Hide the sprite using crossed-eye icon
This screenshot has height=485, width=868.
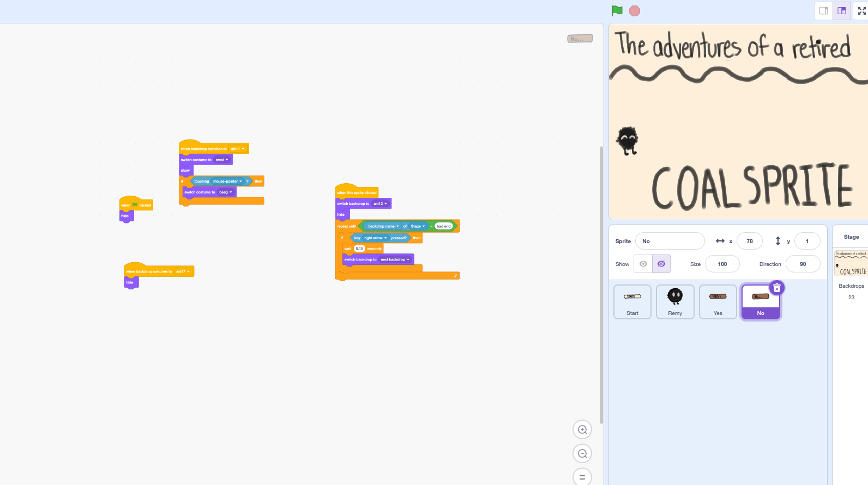click(x=661, y=264)
